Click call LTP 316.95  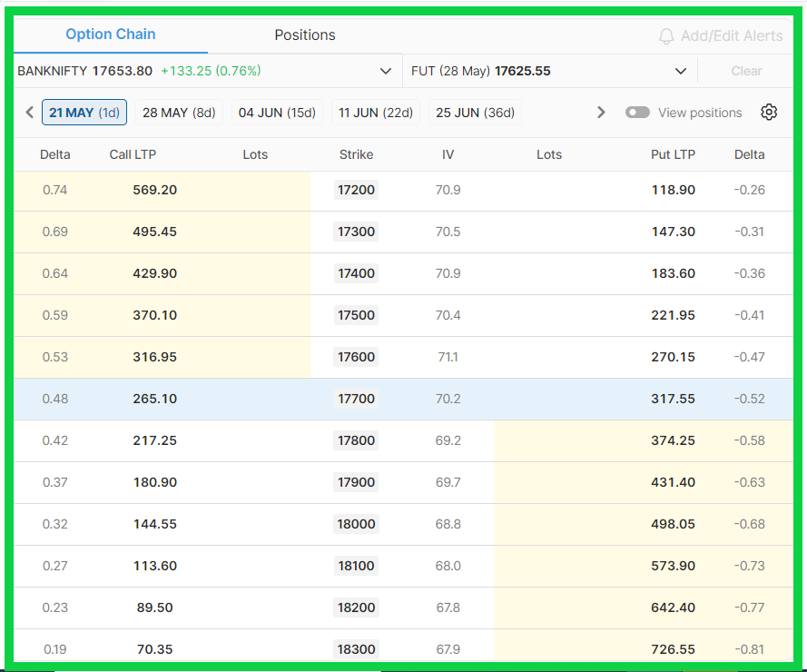pos(155,357)
